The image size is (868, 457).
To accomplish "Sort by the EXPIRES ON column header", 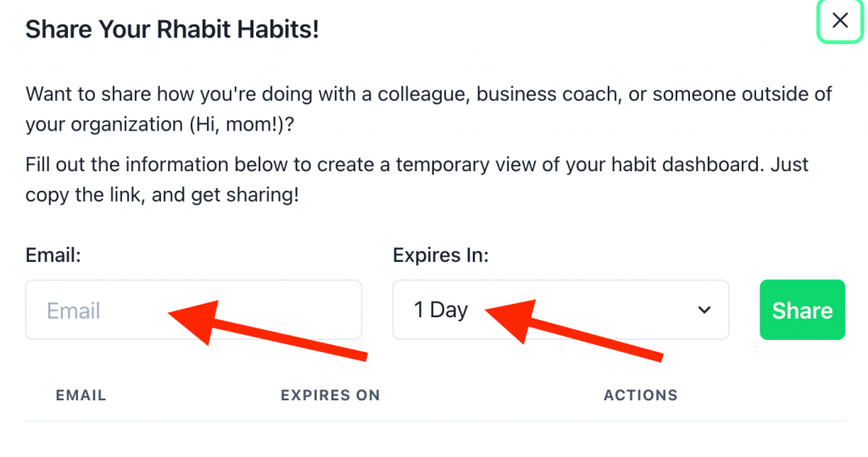I will (x=330, y=395).
